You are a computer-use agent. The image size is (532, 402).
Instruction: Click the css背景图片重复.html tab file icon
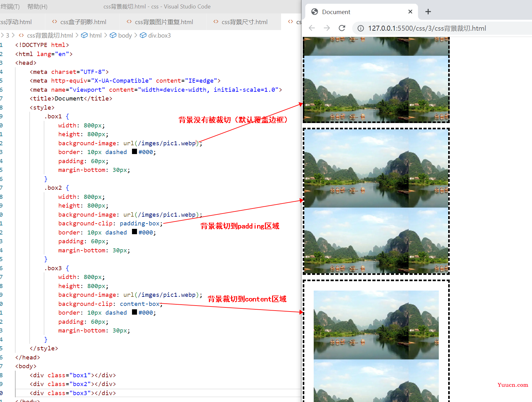click(x=129, y=22)
